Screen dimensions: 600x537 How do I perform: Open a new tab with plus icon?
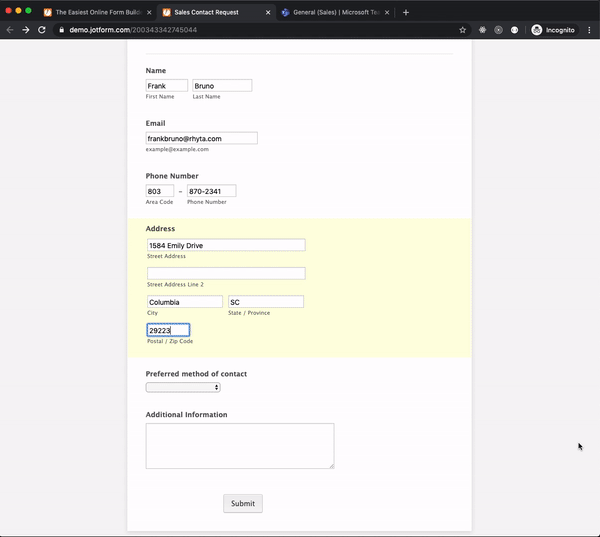point(406,12)
